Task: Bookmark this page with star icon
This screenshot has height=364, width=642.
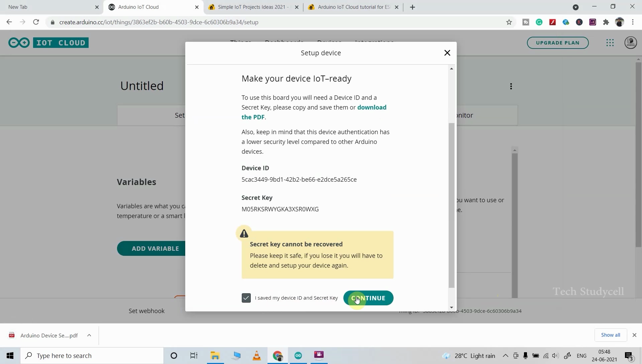Action: pos(509,22)
